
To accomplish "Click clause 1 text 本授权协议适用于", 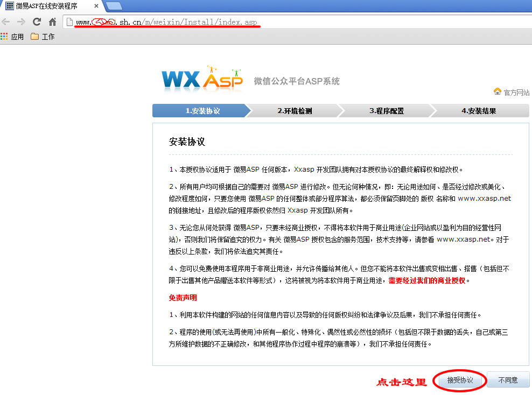I will [205, 170].
